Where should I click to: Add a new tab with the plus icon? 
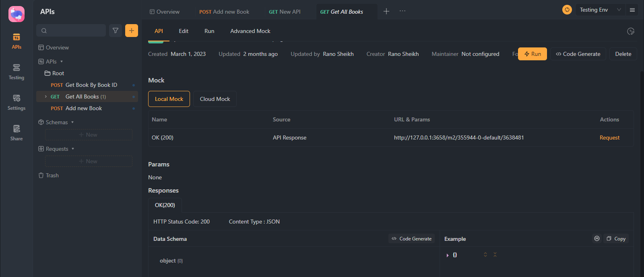[x=386, y=11]
